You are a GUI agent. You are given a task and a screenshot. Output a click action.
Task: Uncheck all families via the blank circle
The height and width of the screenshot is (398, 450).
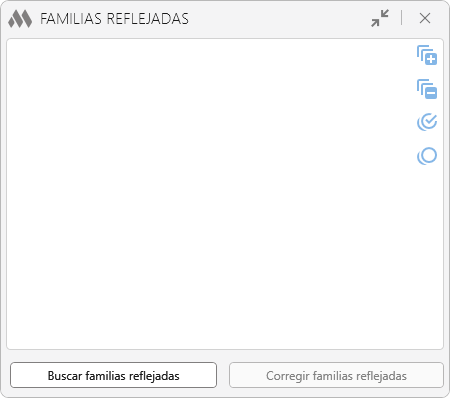pyautogui.click(x=427, y=156)
